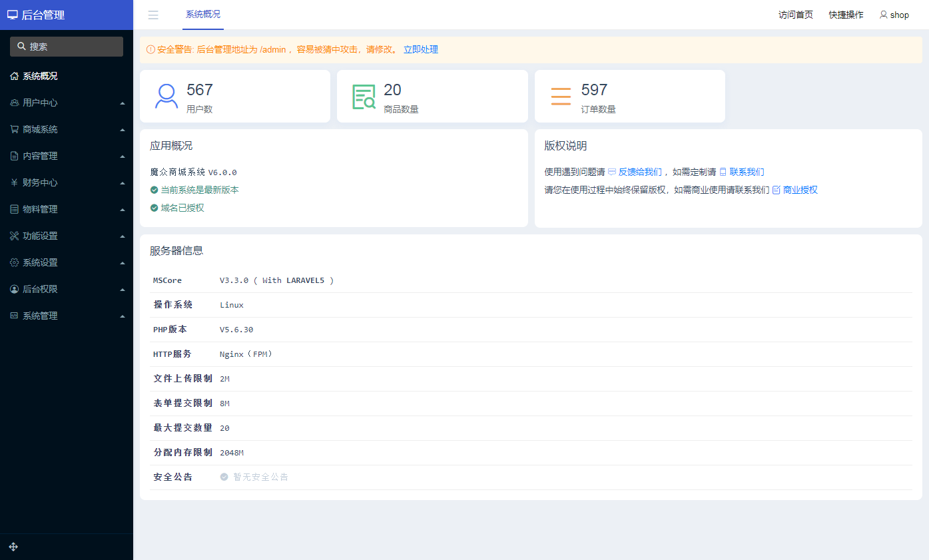Open 内容管理 via its document icon

point(15,156)
